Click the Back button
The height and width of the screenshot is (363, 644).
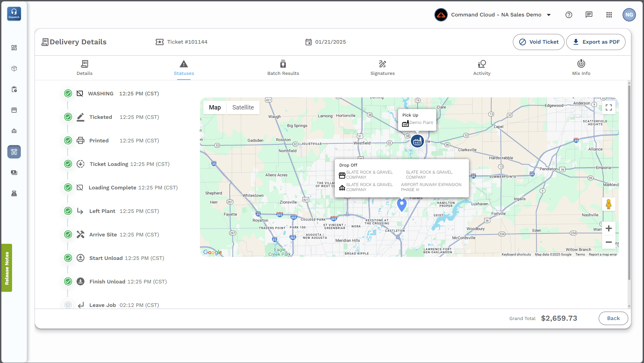613,318
